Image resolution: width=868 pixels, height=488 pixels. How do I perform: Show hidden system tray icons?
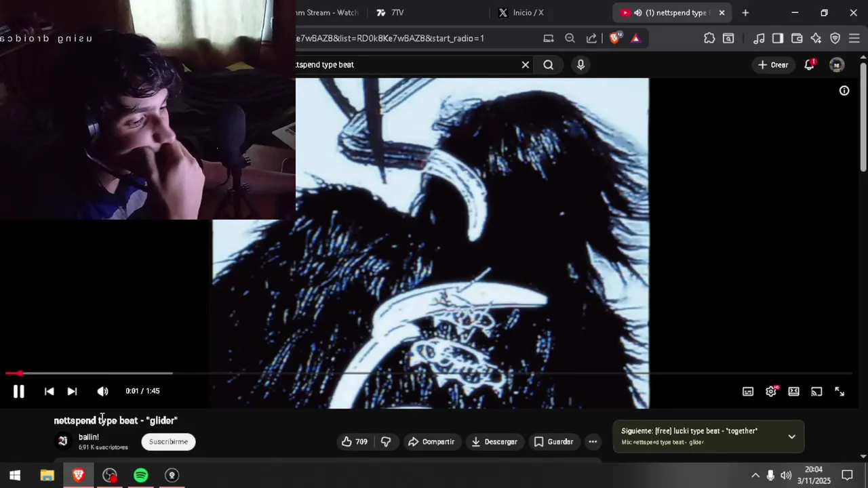coord(755,475)
